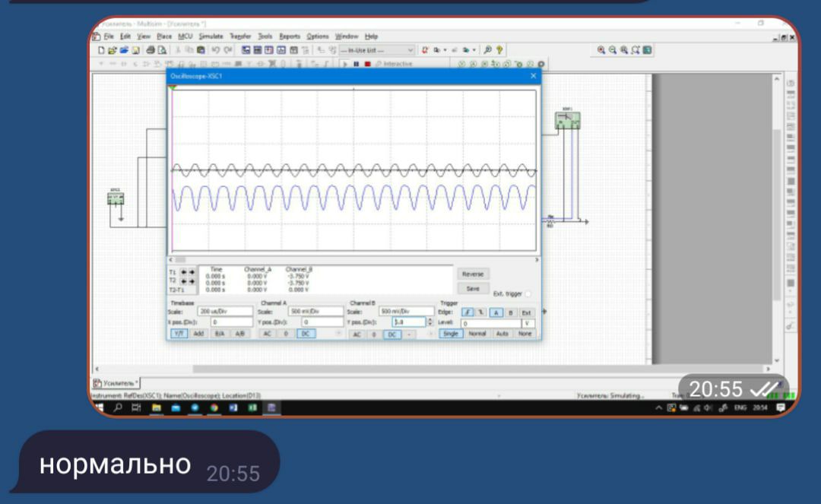The image size is (821, 504).
Task: Click the Paste icon in the Multisim toolbar
Action: [201, 50]
